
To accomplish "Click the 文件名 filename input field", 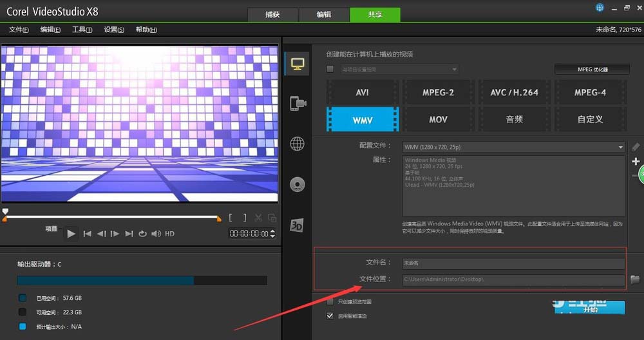I will coord(513,263).
